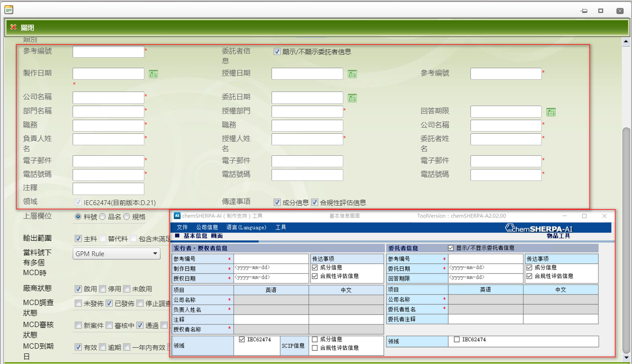Open the GPM Rule dropdown
Image resolution: width=632 pixels, height=364 pixels.
(117, 254)
